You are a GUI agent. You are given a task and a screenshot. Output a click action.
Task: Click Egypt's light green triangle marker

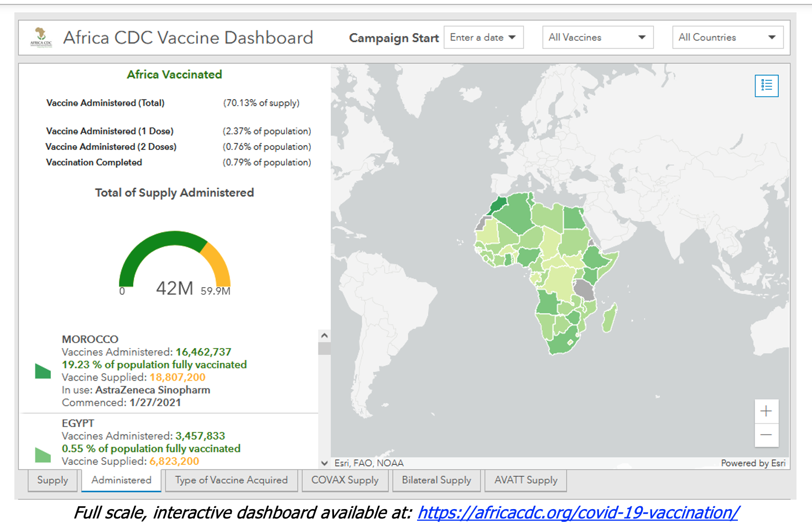click(x=42, y=455)
